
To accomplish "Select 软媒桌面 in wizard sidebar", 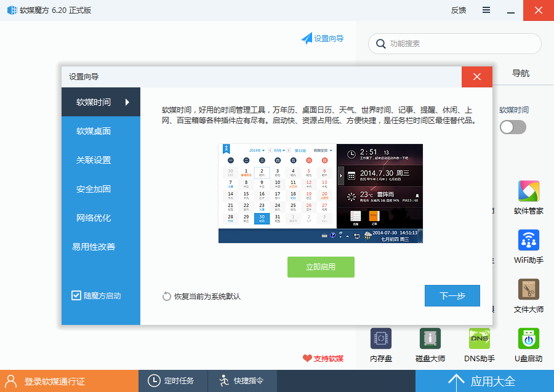I will (94, 131).
